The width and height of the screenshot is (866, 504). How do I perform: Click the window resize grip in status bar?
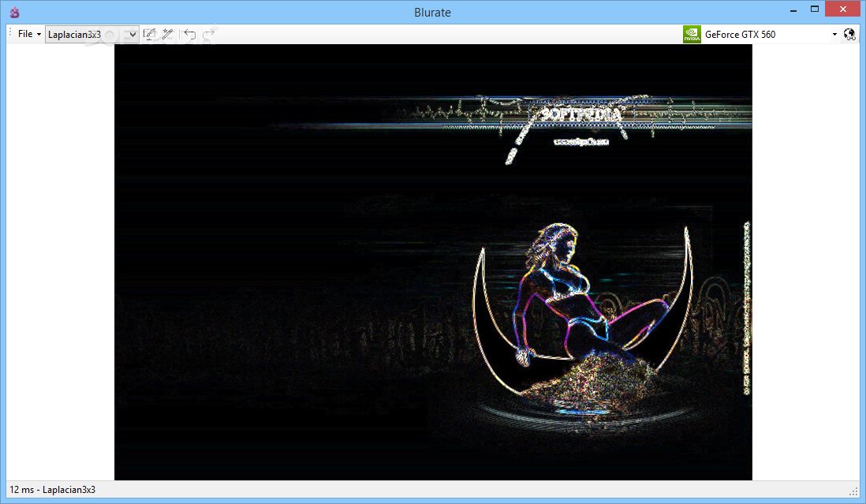coord(853,491)
